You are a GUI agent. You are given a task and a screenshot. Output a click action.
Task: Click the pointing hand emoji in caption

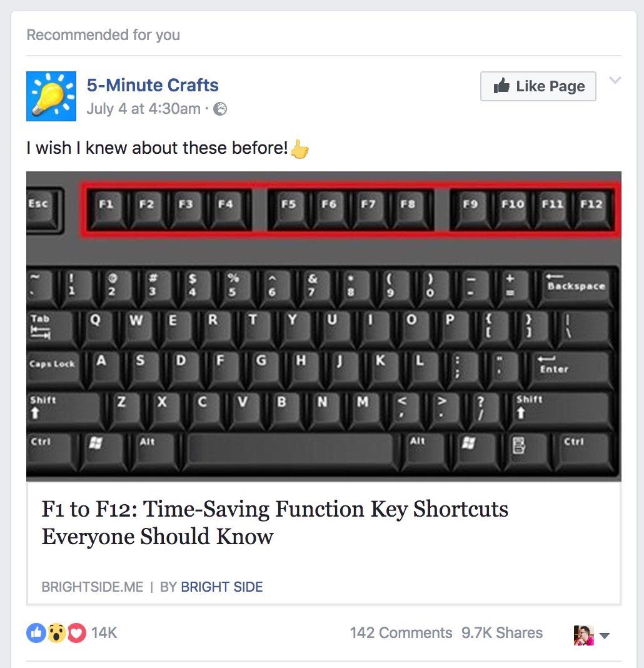pyautogui.click(x=300, y=149)
